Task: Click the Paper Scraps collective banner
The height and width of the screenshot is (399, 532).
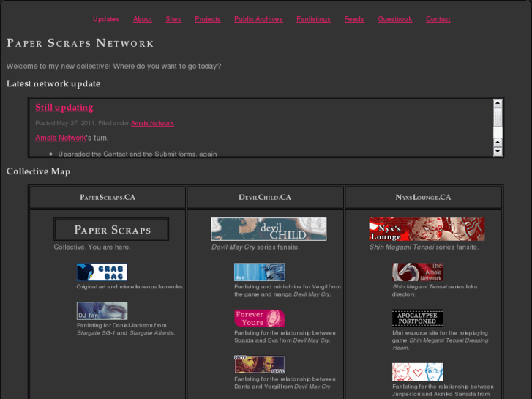Action: 111,229
